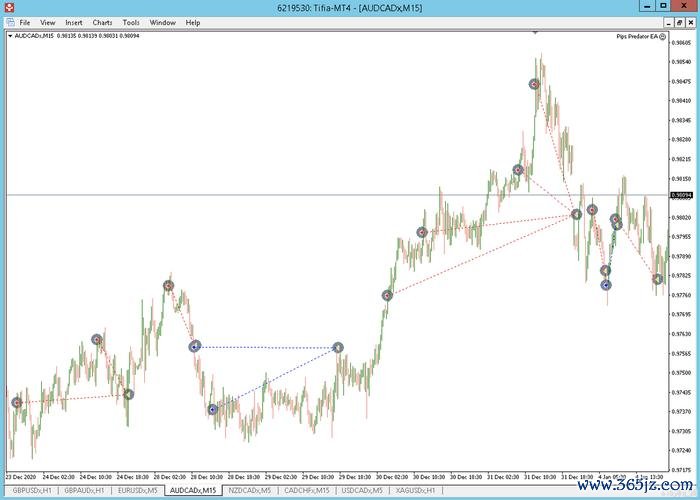Click the 0.97500 price scale label
Image resolution: width=700 pixels, height=500 pixels.
pyautogui.click(x=681, y=373)
